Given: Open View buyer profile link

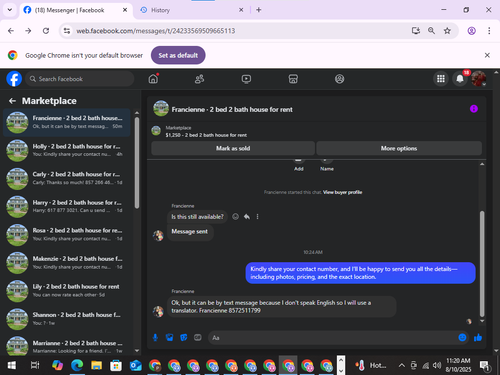Looking at the screenshot, I should click(342, 192).
